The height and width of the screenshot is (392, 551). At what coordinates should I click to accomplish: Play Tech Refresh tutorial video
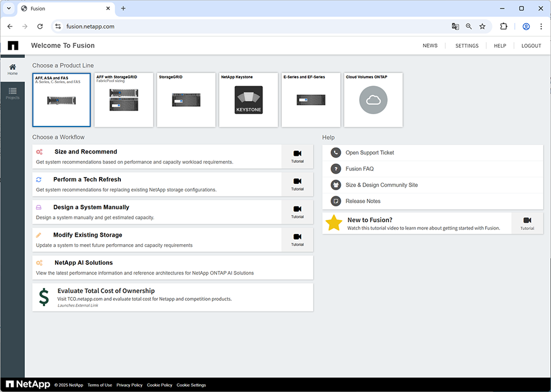tap(297, 184)
